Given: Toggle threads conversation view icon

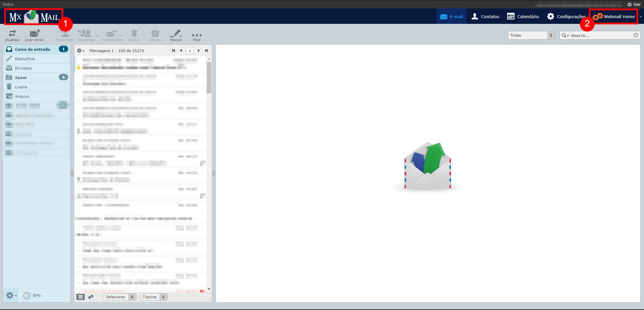Looking at the screenshot, I should coord(91,297).
